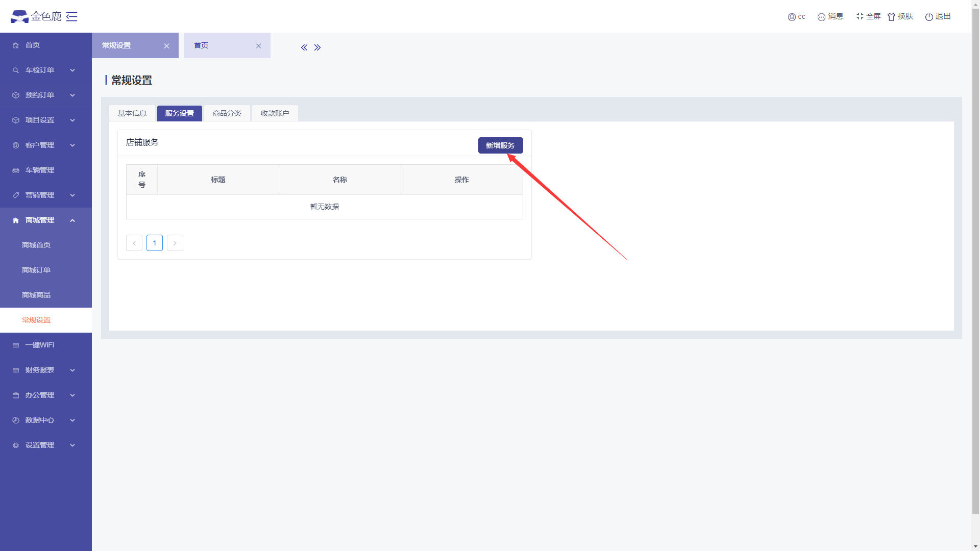The width and height of the screenshot is (980, 551).
Task: Click the 标题 column header
Action: tap(218, 180)
